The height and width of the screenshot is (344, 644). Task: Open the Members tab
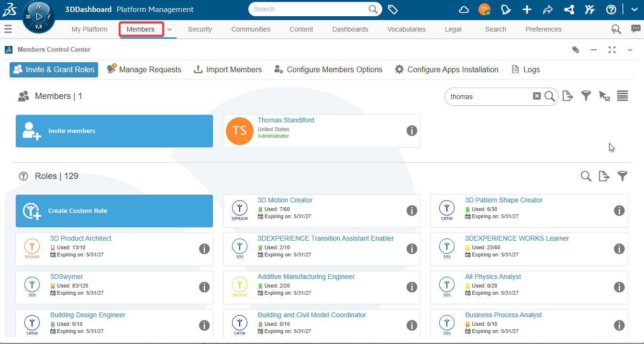point(141,29)
